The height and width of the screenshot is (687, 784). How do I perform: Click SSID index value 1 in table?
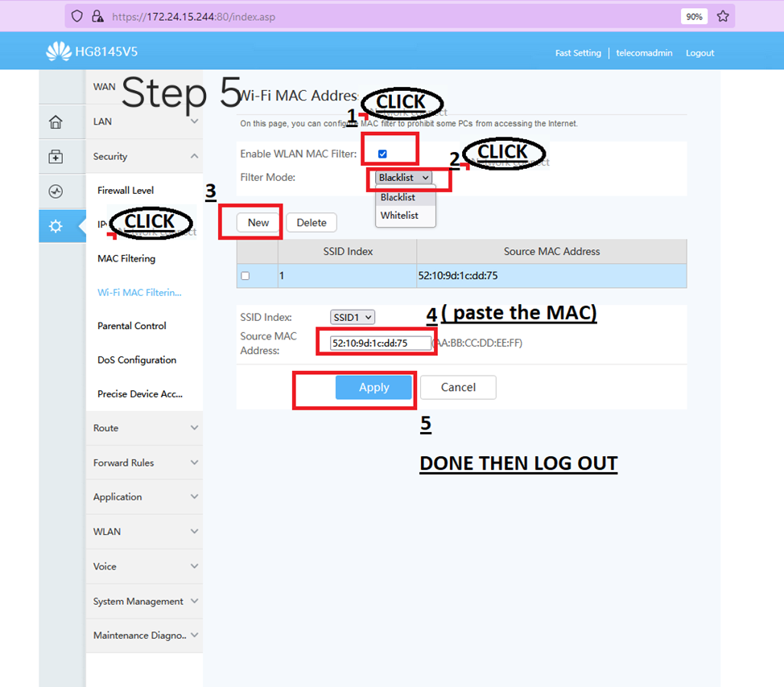[348, 276]
